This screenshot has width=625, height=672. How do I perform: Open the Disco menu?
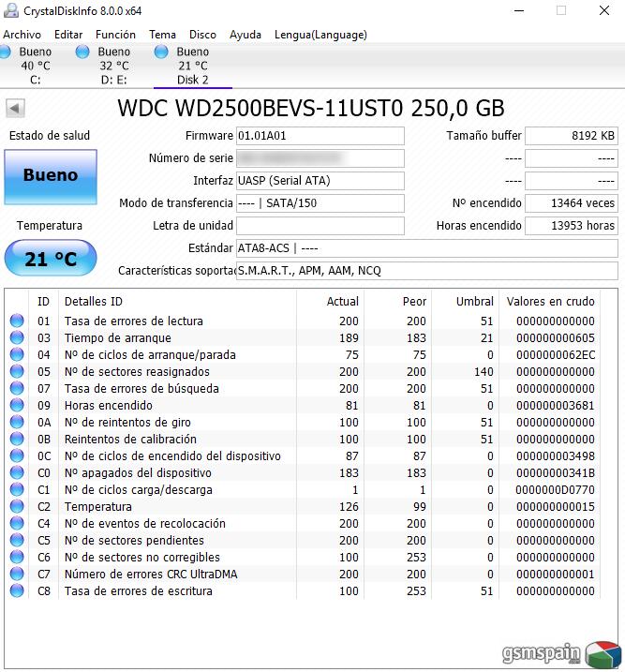[202, 35]
